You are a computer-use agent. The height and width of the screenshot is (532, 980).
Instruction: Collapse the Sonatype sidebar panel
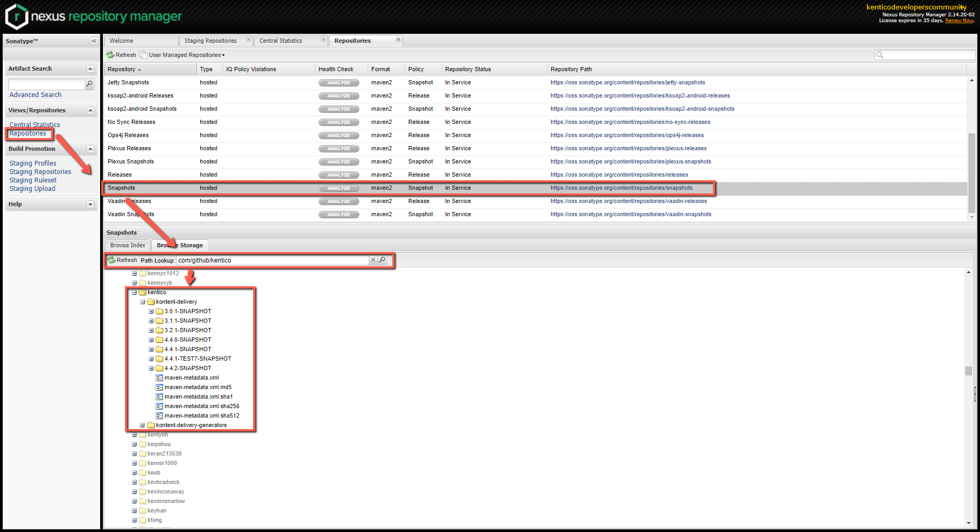(x=94, y=41)
